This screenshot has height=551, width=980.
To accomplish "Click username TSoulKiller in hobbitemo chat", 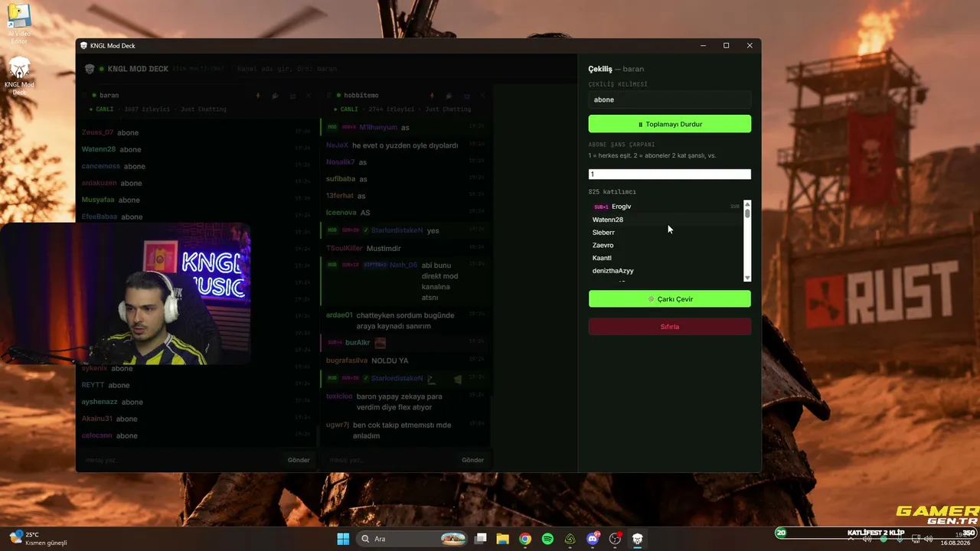I will [345, 249].
